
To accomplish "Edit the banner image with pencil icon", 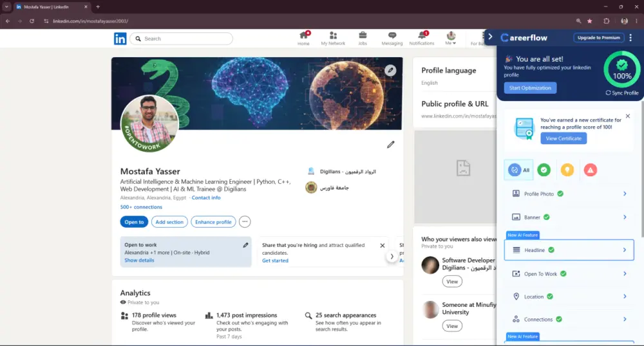I will click(390, 71).
